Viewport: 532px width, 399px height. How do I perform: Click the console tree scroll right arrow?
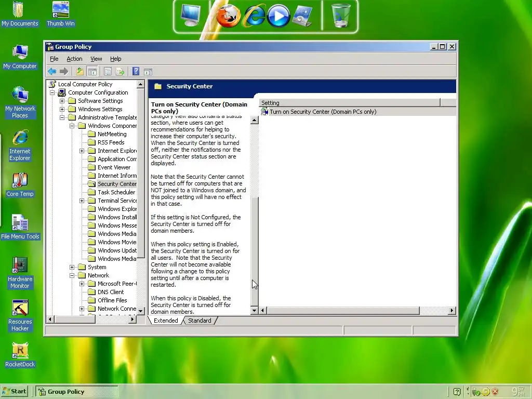(x=132, y=319)
